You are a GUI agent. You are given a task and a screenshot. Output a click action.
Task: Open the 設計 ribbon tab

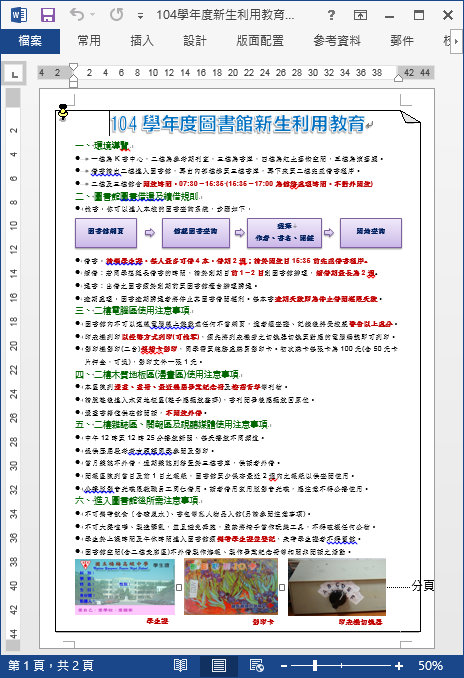(195, 41)
